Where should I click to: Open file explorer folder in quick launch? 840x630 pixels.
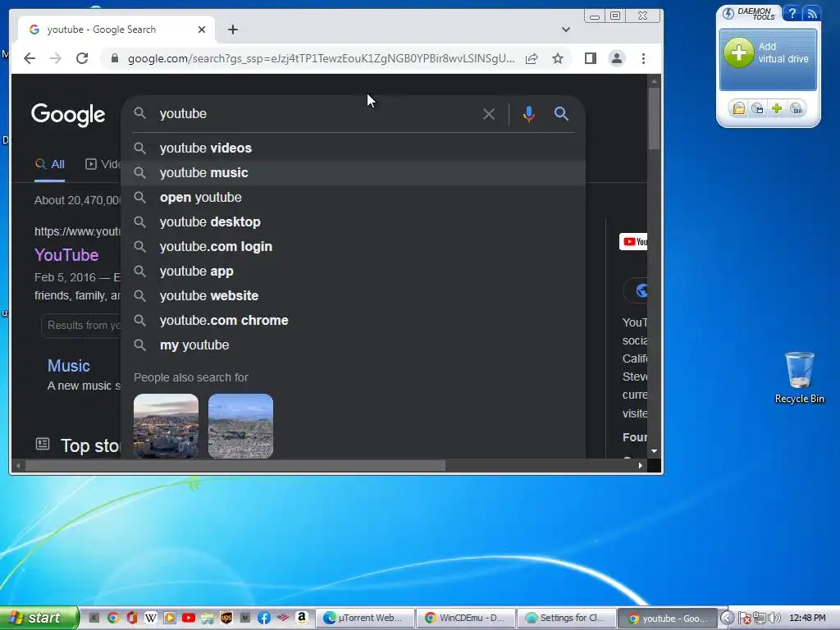pos(208,618)
